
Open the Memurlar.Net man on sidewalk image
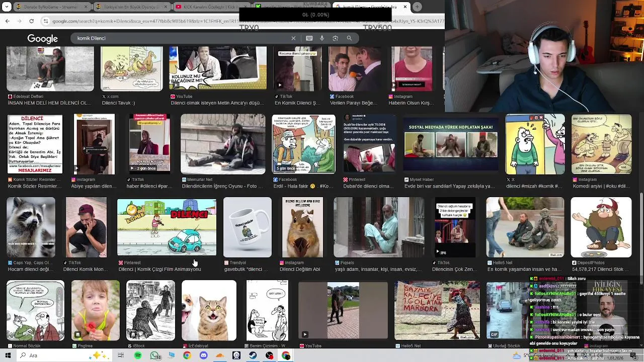click(223, 144)
